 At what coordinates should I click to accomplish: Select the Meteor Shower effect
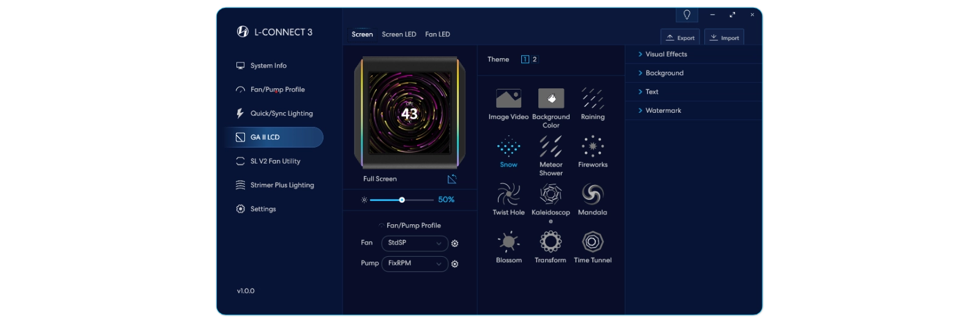551,147
